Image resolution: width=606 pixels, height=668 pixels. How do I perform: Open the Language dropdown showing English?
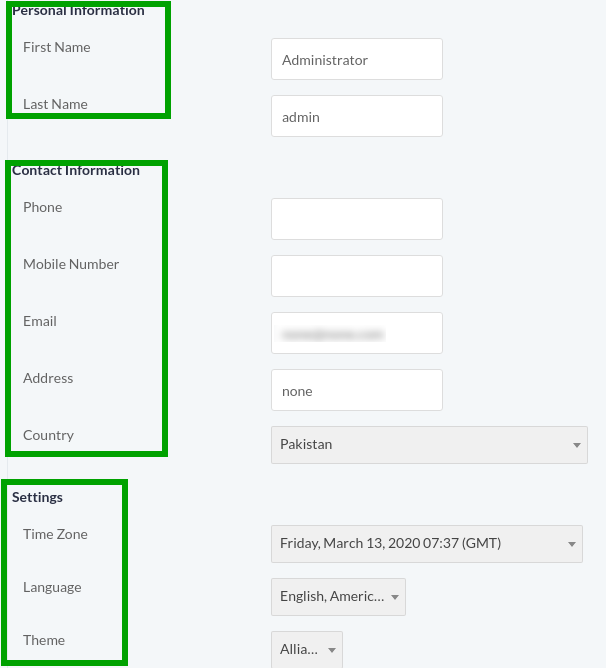coord(338,597)
